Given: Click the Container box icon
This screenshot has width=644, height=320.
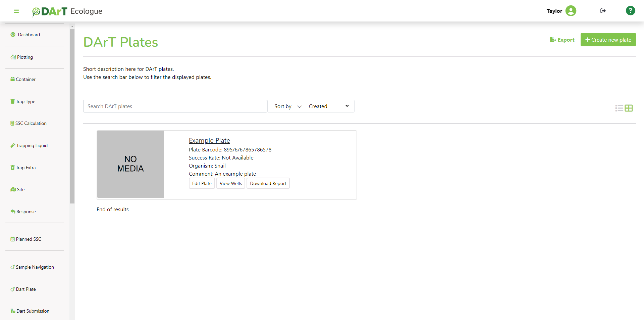Looking at the screenshot, I should pos(13,79).
